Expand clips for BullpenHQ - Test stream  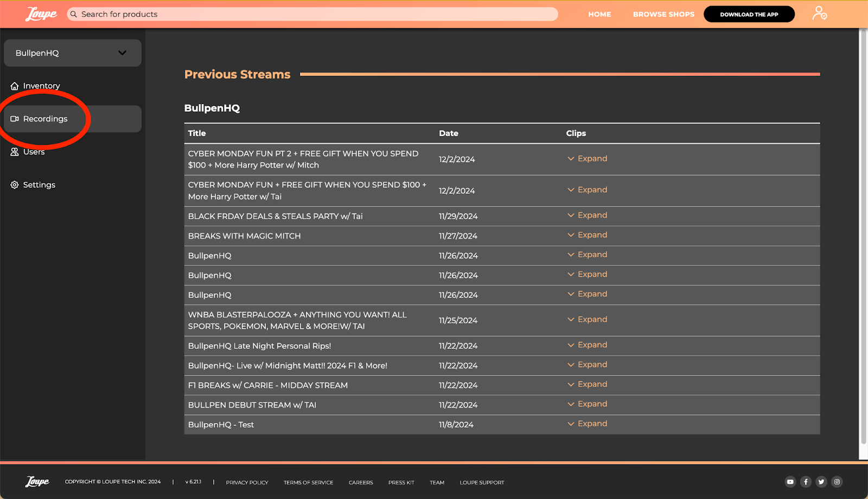[587, 424]
